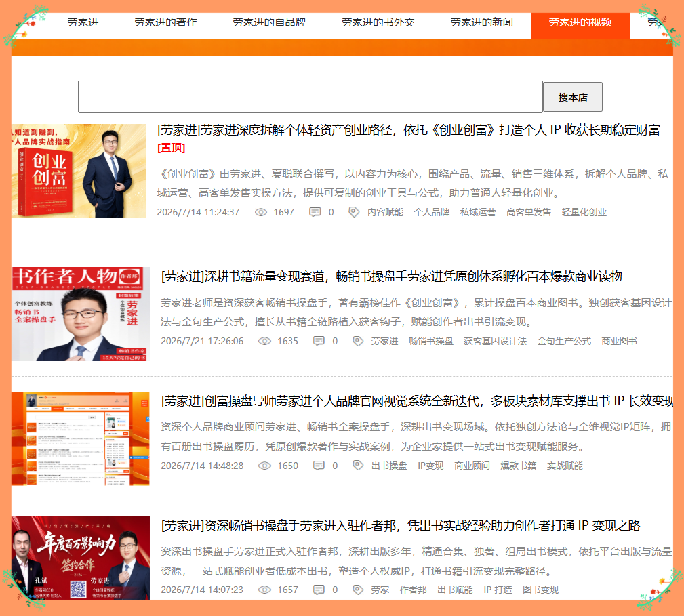Select the 内容赋能 tag
The height and width of the screenshot is (616, 684).
tap(385, 212)
